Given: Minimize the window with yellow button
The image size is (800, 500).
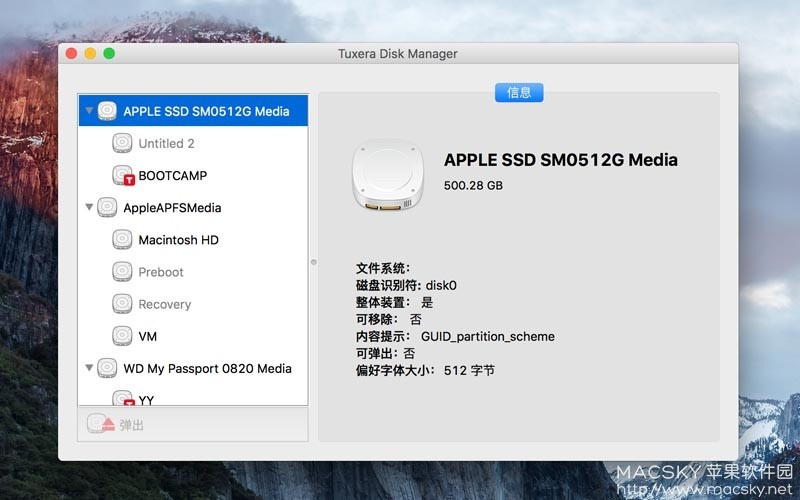Looking at the screenshot, I should tap(90, 53).
